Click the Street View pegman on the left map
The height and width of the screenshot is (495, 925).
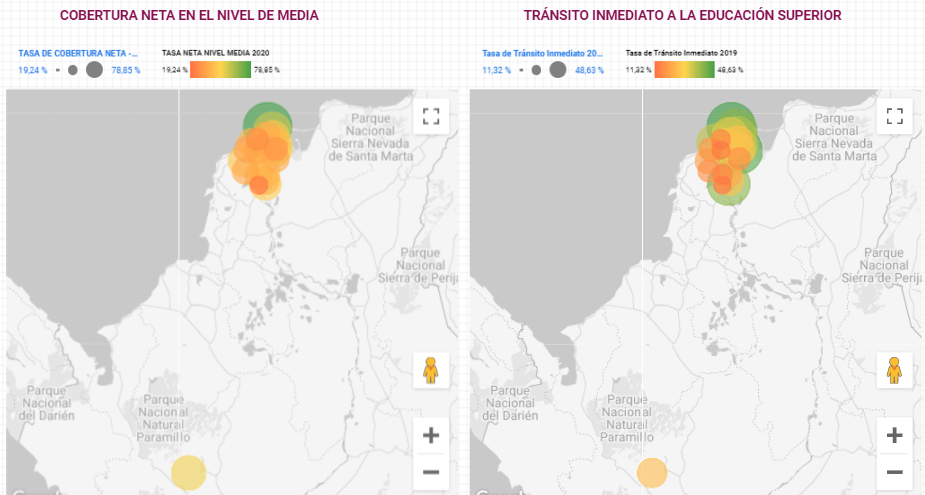point(431,370)
